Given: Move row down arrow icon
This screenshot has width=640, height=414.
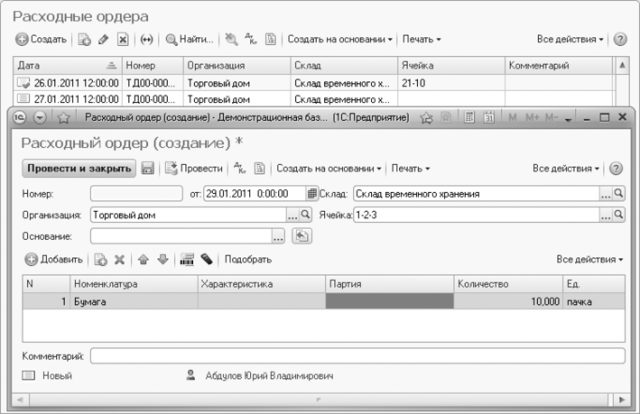Looking at the screenshot, I should [162, 259].
